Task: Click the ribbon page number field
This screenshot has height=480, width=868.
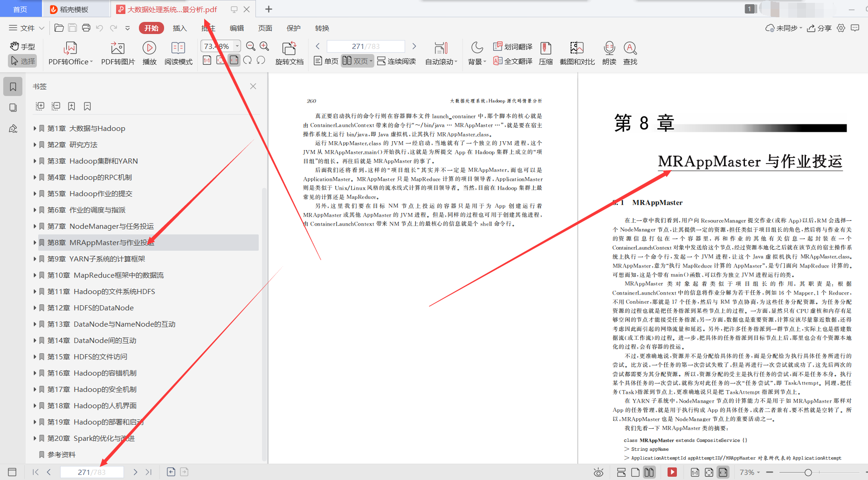Action: (x=366, y=46)
